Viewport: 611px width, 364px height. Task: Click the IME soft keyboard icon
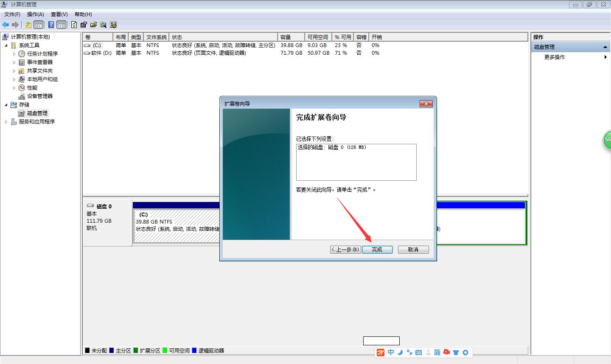[418, 352]
